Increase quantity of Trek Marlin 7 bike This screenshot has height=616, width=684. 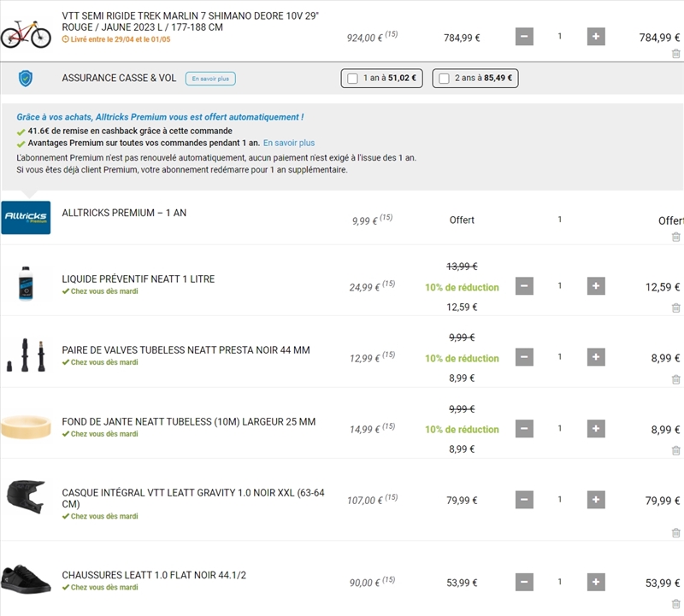[596, 37]
